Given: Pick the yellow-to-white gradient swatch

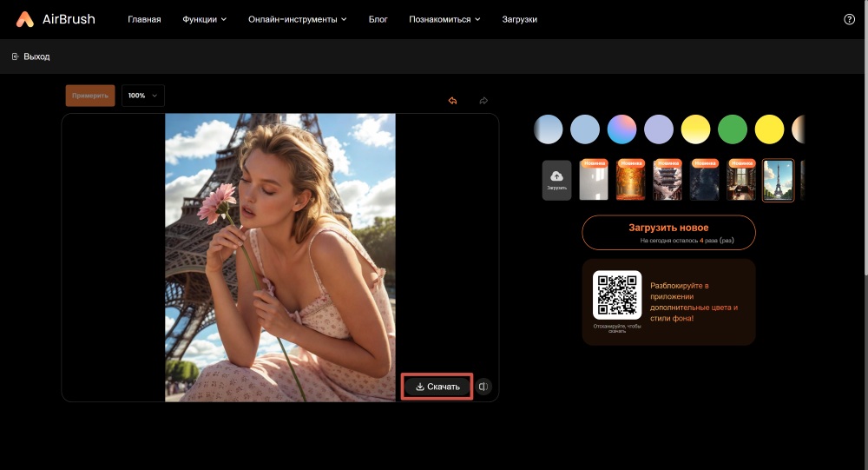Looking at the screenshot, I should 696,129.
